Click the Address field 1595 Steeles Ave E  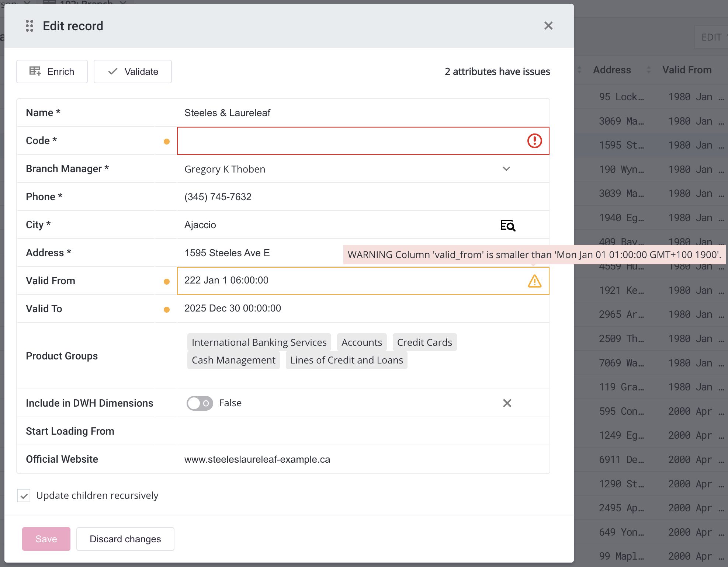pos(227,253)
